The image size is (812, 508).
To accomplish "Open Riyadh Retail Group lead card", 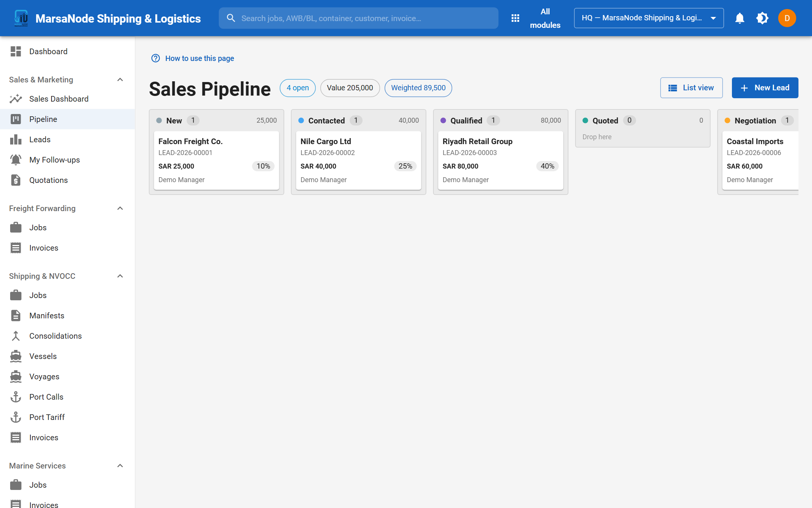I will click(501, 161).
